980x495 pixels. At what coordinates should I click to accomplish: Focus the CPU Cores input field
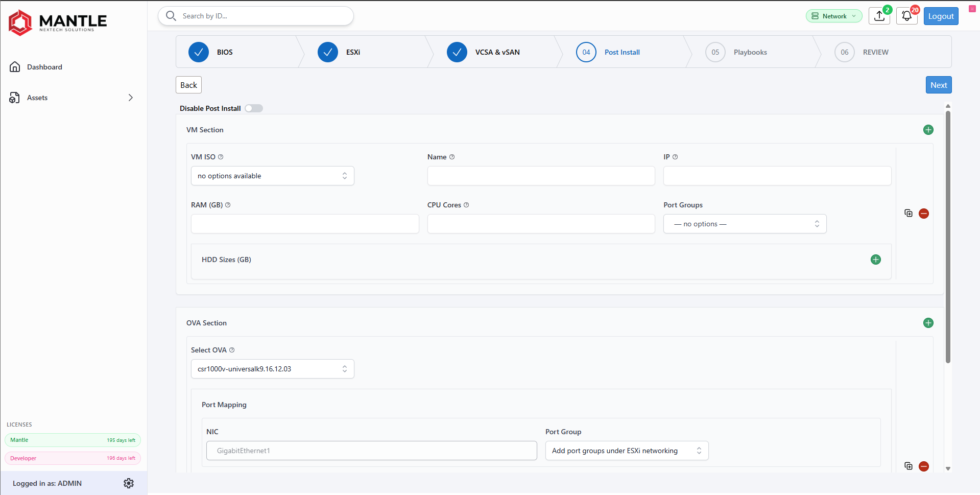coord(541,224)
